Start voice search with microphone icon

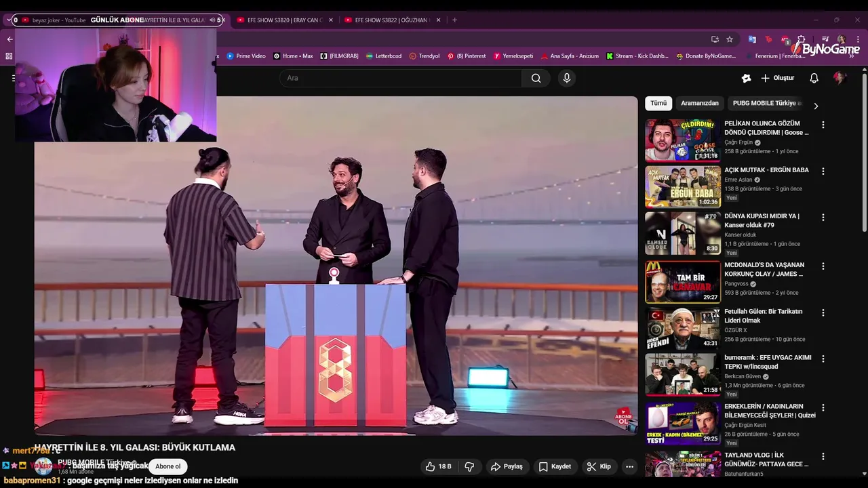pos(567,78)
